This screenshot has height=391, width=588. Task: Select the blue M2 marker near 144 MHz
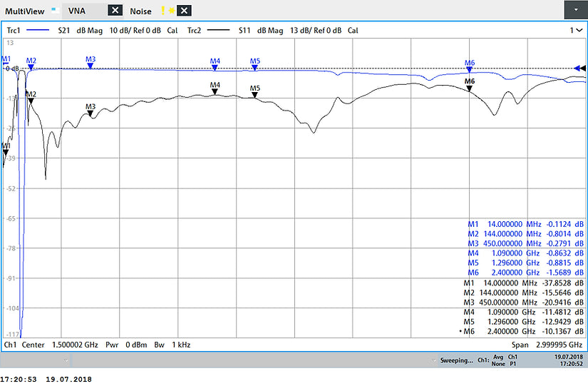[31, 67]
